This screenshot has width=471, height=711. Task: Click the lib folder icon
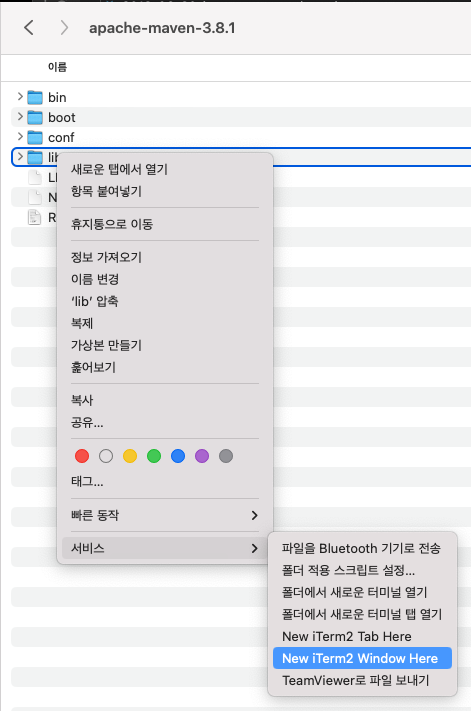tap(35, 157)
